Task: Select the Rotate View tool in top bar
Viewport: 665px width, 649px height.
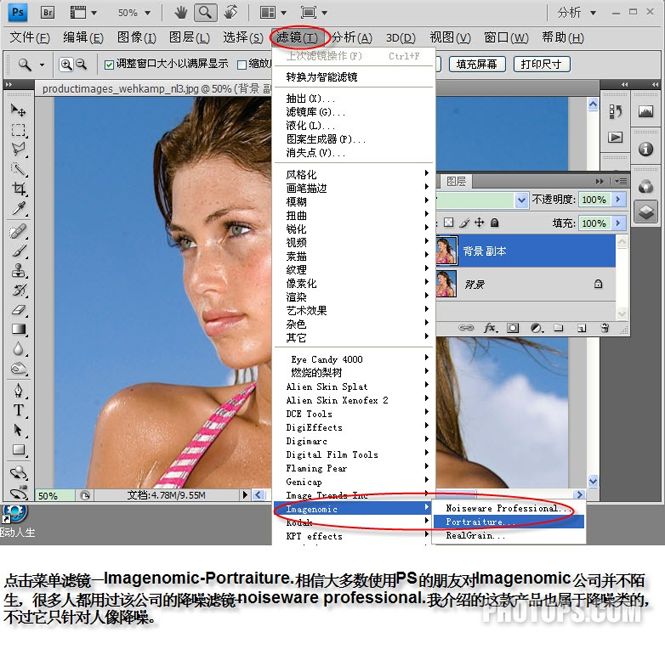Action: [x=231, y=13]
